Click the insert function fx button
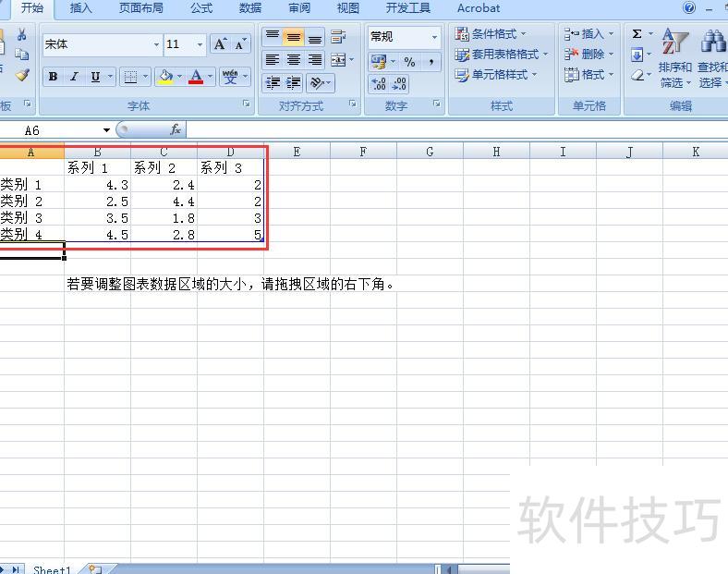Image resolution: width=728 pixels, height=574 pixels. [176, 129]
